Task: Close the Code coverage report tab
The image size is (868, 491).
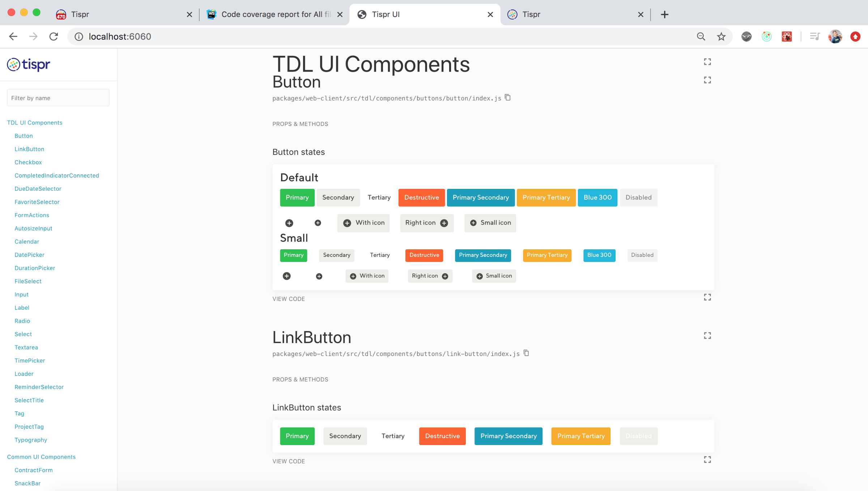Action: click(340, 14)
